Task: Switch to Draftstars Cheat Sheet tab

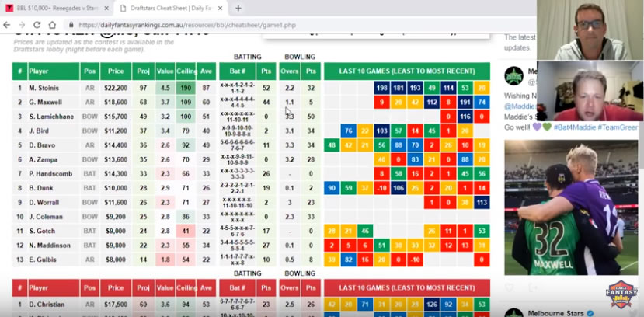Action: [171, 9]
